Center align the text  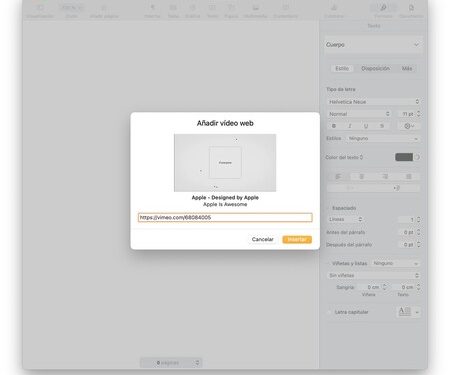pyautogui.click(x=362, y=176)
